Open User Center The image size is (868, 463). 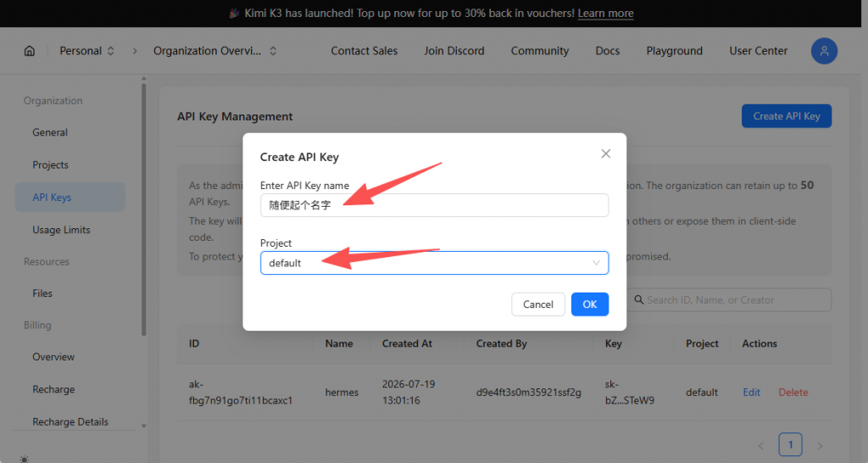(x=758, y=51)
